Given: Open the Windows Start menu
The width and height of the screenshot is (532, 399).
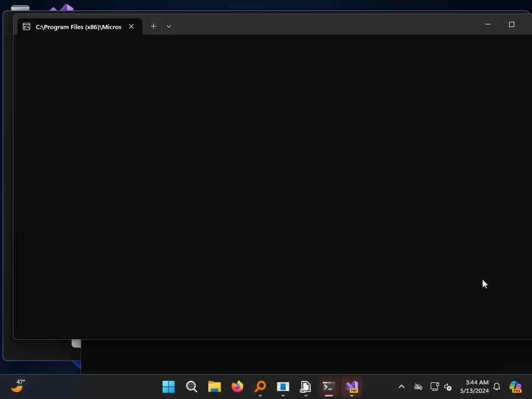Looking at the screenshot, I should tap(169, 387).
